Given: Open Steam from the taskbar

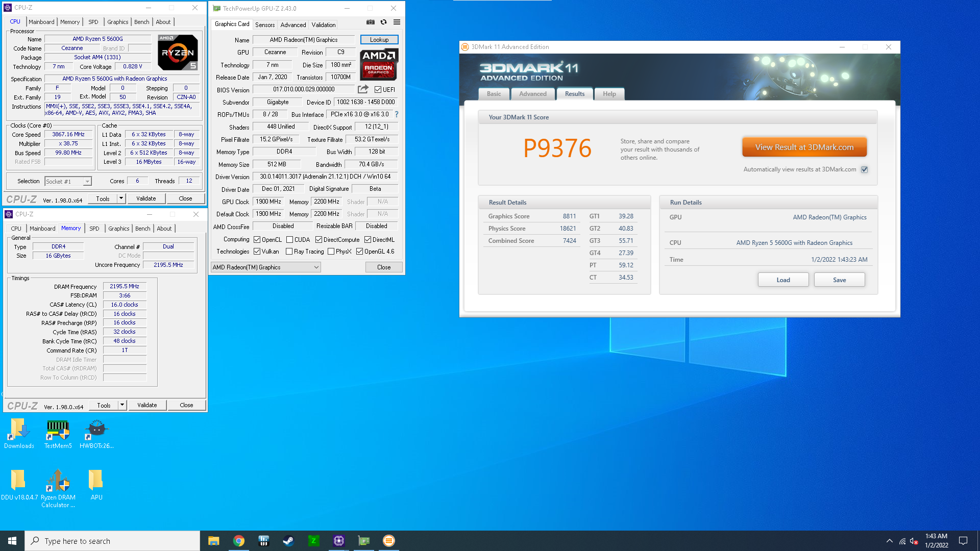Looking at the screenshot, I should (289, 541).
